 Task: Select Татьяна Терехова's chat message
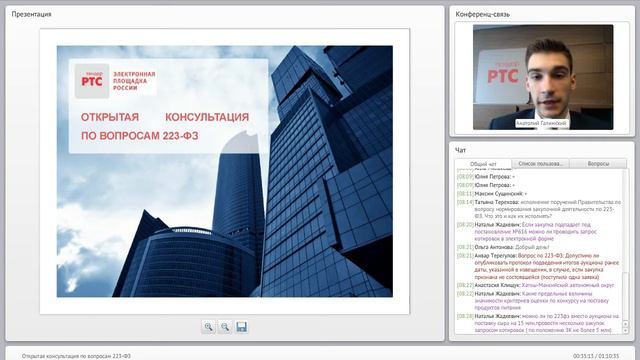(x=539, y=209)
